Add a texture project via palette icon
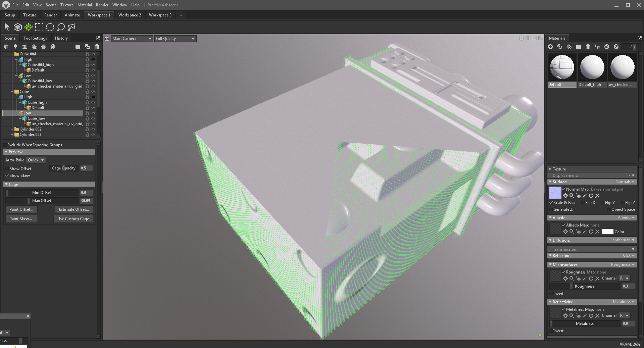The image size is (644, 348). pyautogui.click(x=53, y=47)
